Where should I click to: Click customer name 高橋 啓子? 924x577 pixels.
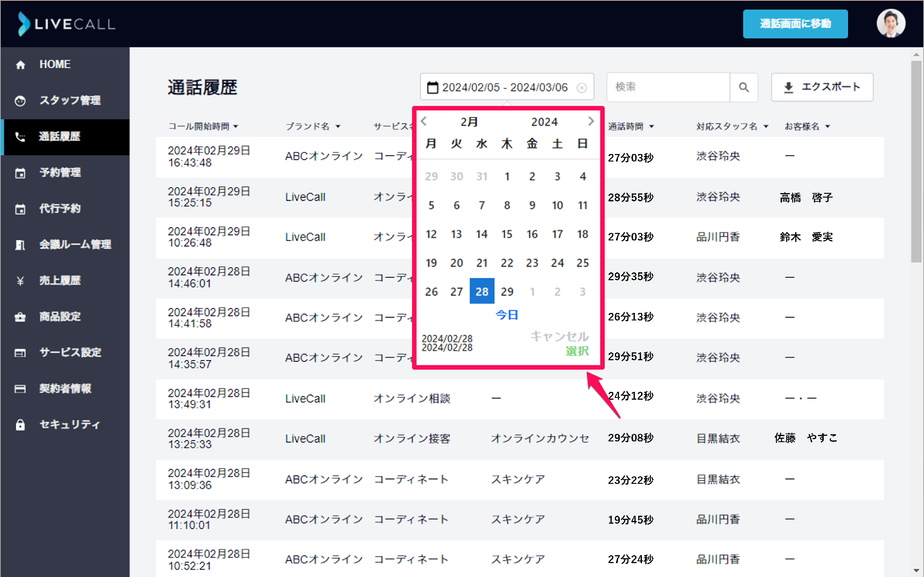(x=806, y=198)
